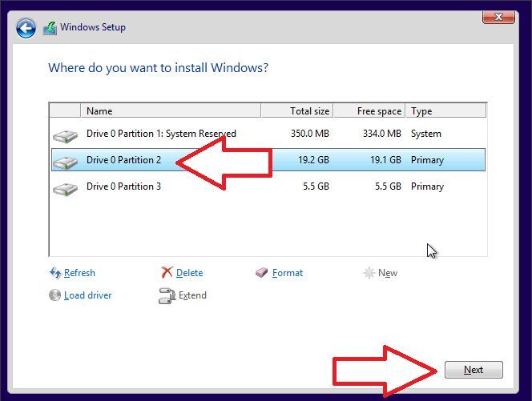Click the Load driver disc icon
This screenshot has width=532, height=401.
54,295
